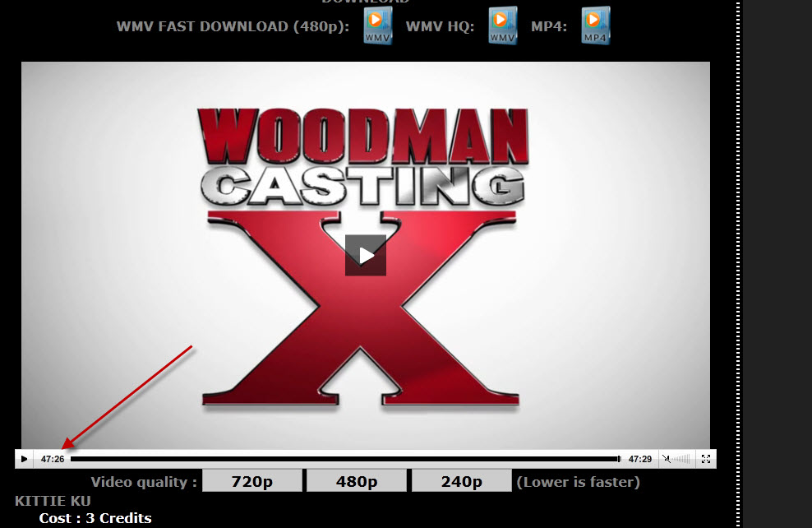Click the 'Cost : 3 Credits' text
The image size is (812, 528).
95,518
